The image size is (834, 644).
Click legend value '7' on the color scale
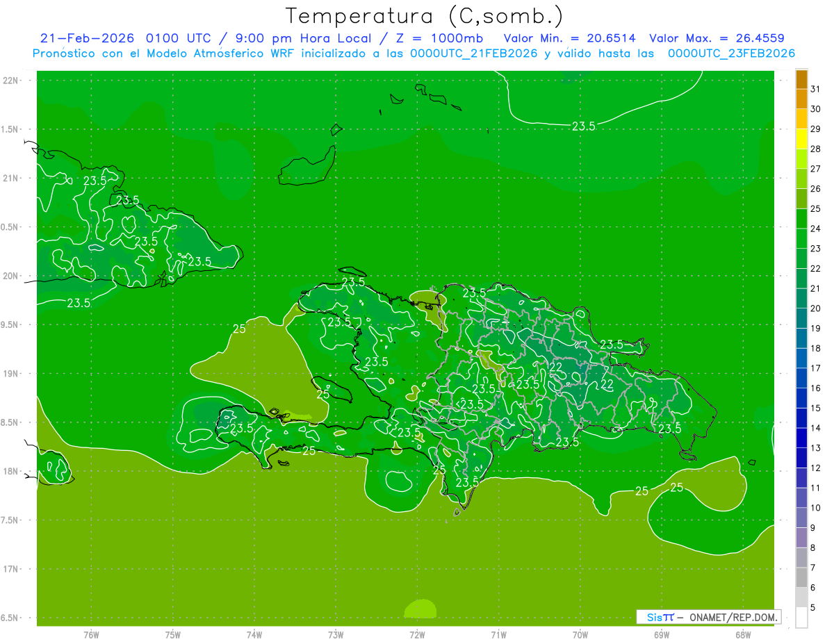pyautogui.click(x=814, y=568)
